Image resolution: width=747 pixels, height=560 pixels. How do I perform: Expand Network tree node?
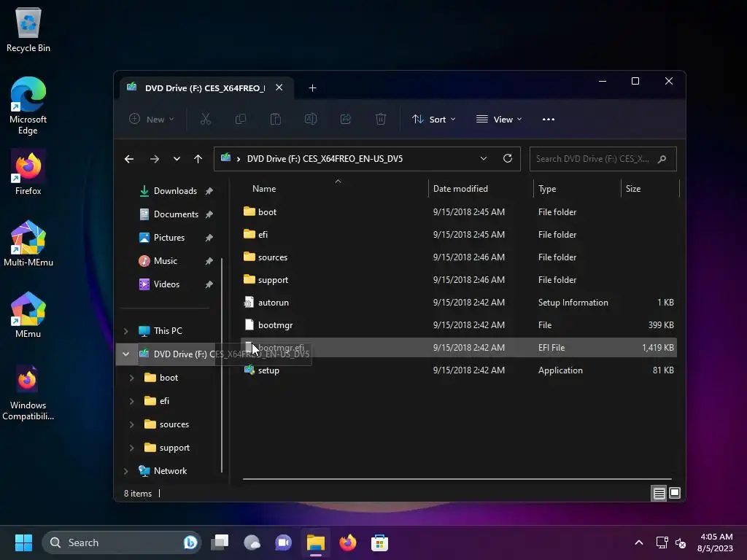pyautogui.click(x=125, y=471)
